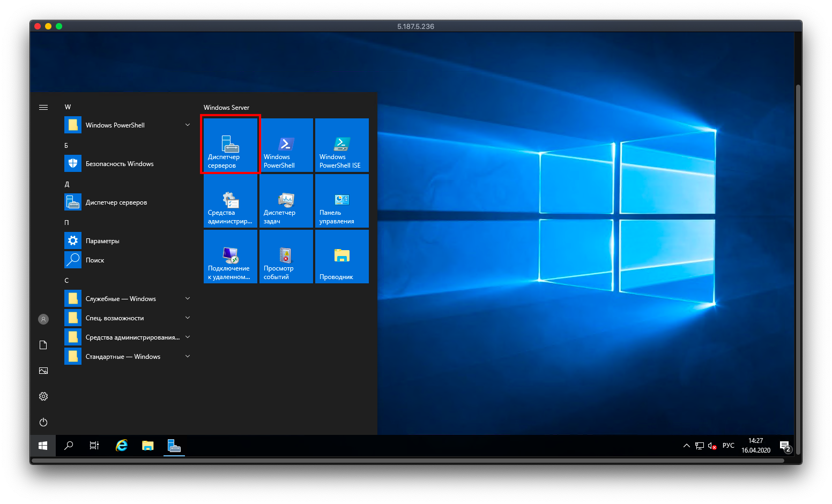Click the muted volume icon in the tray
Image resolution: width=832 pixels, height=504 pixels.
[x=712, y=446]
